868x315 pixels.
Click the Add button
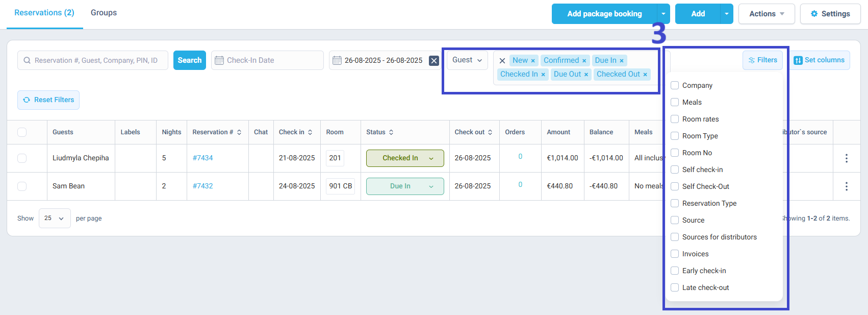click(698, 14)
